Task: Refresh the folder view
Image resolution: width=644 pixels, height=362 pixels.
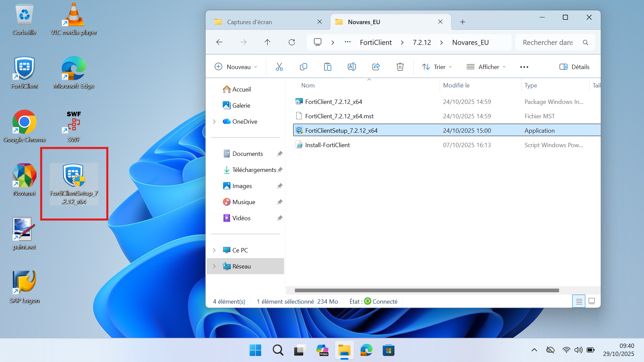Action: coord(291,42)
